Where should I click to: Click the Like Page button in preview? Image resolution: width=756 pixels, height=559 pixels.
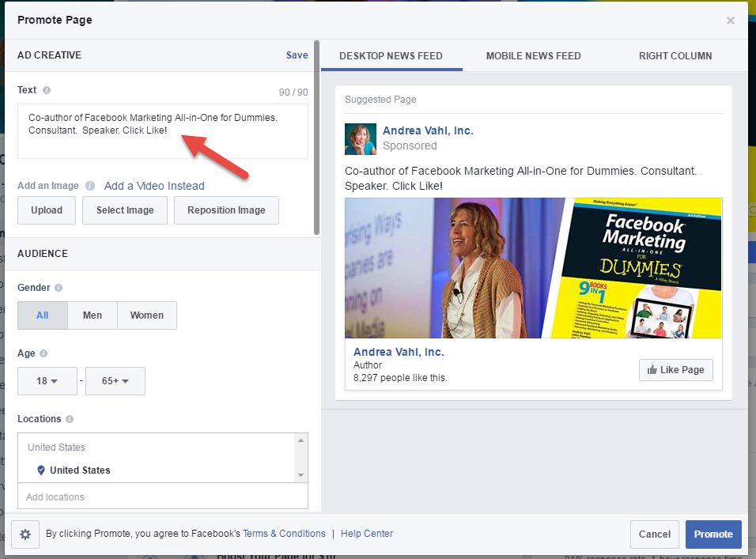click(x=676, y=370)
